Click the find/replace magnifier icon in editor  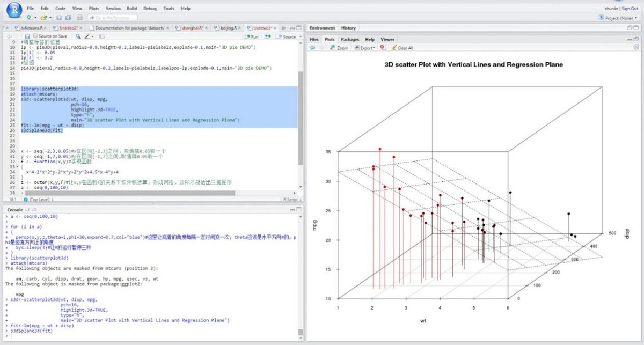click(x=78, y=36)
